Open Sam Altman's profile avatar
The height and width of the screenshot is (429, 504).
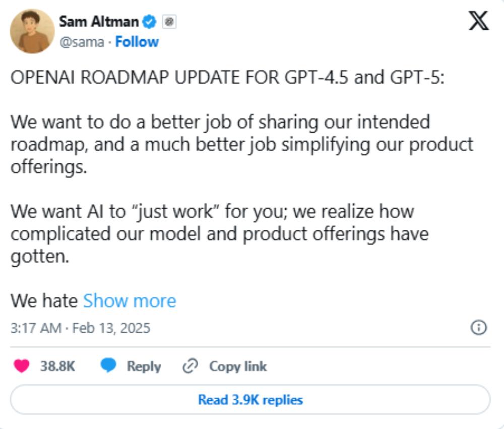pyautogui.click(x=32, y=31)
